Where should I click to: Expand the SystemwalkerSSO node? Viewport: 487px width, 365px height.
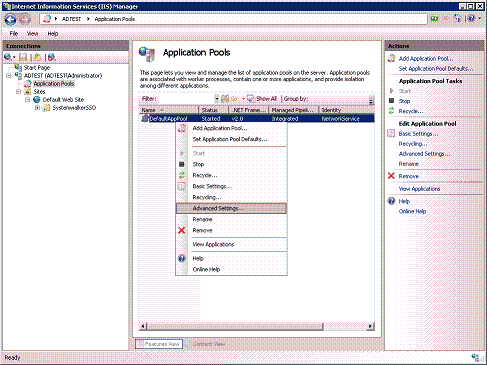pos(37,108)
